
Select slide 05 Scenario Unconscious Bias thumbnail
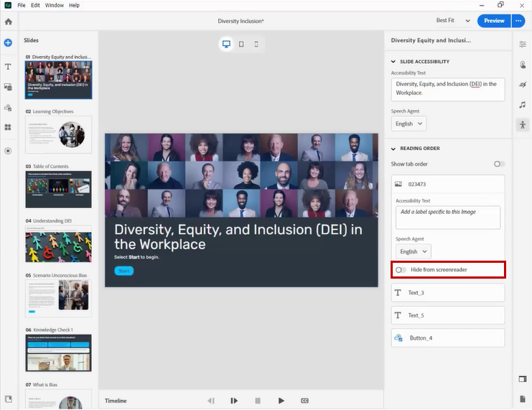[x=58, y=298]
